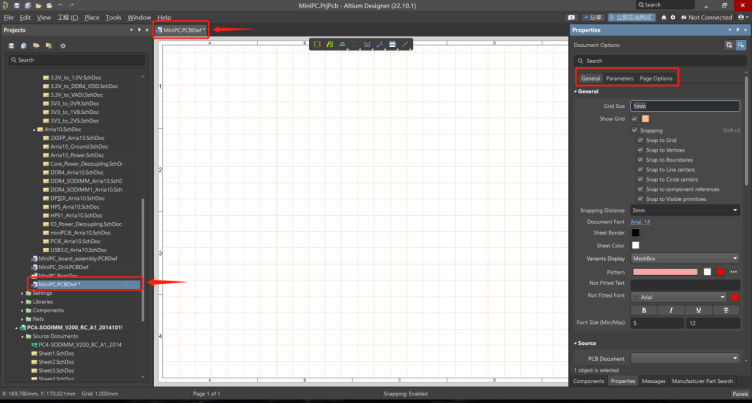Switch to the Page Options tab
The width and height of the screenshot is (753, 404).
point(656,78)
